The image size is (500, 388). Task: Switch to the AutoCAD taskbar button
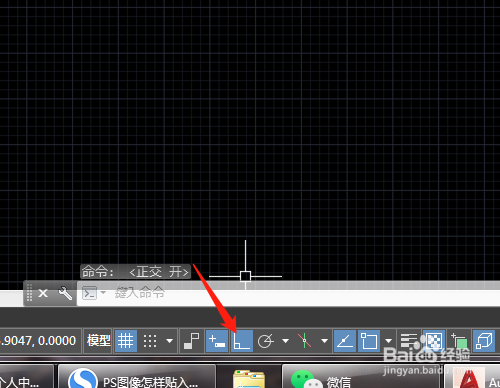tap(473, 377)
